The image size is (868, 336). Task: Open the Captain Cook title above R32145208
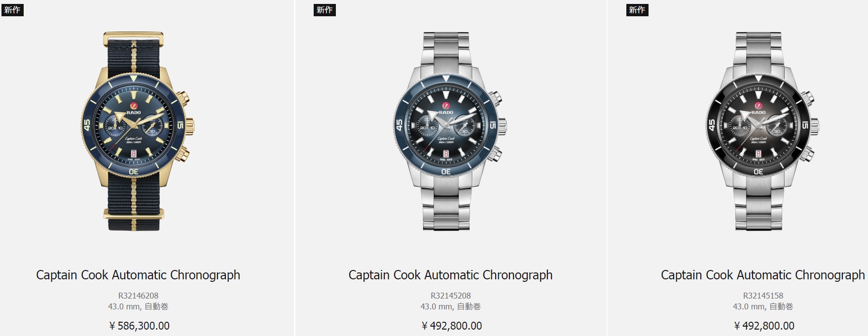click(x=450, y=275)
